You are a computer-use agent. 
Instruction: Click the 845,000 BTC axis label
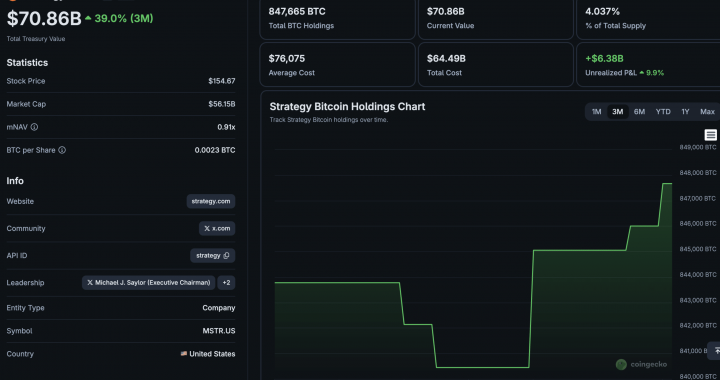[698, 249]
